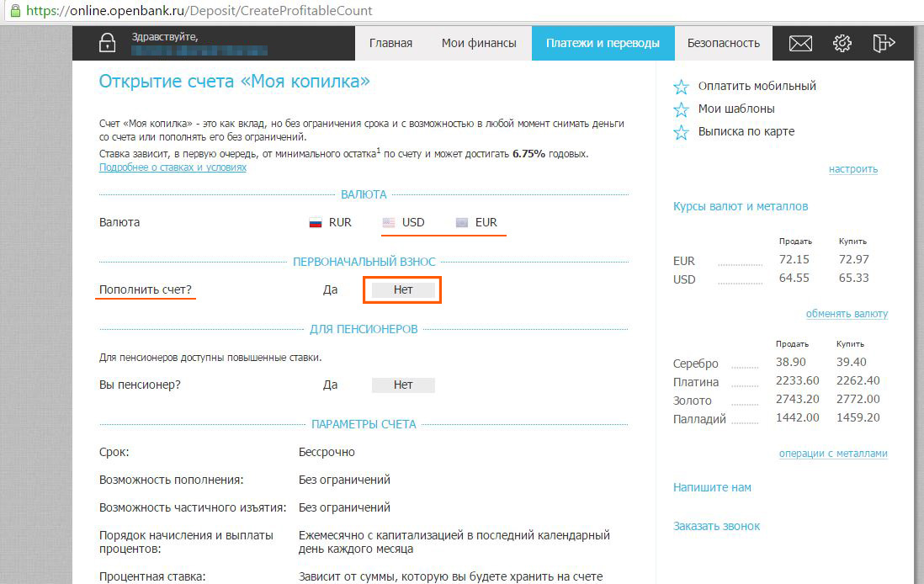
Task: Choose EUR currency option
Action: click(x=476, y=223)
